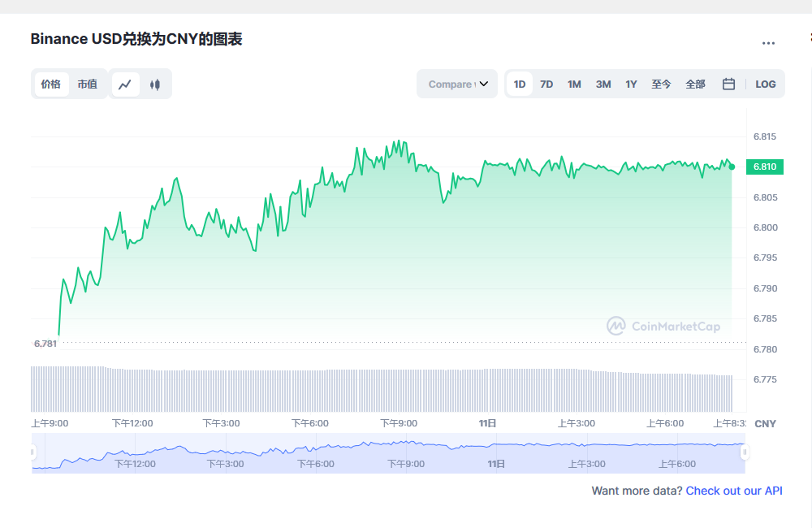Switch to line chart view

click(x=125, y=84)
